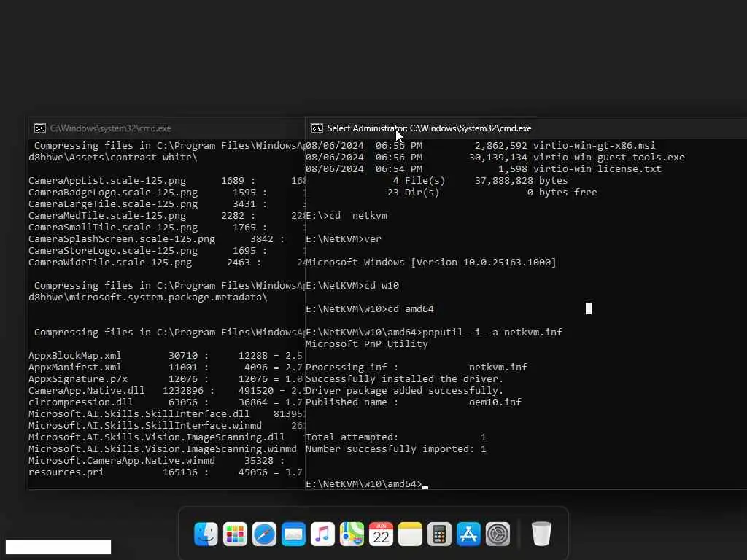Click CameraLargeTile.scale-125.png in left window

coord(113,204)
